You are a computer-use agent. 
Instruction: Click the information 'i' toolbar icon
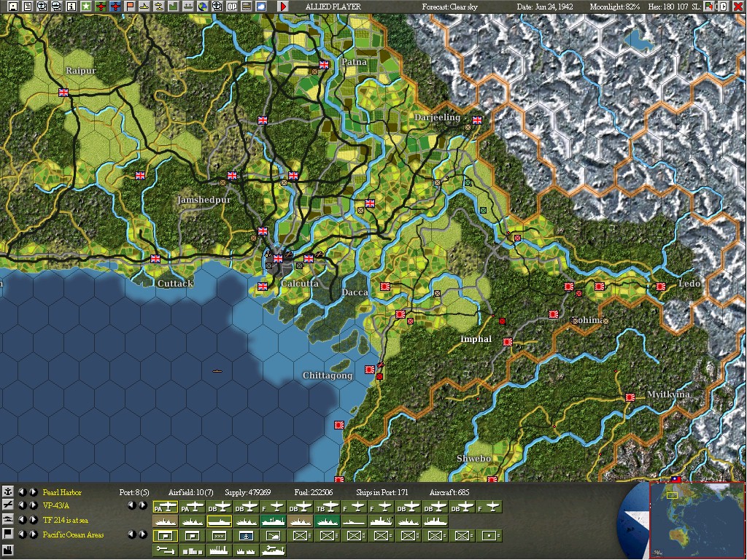(71, 6)
